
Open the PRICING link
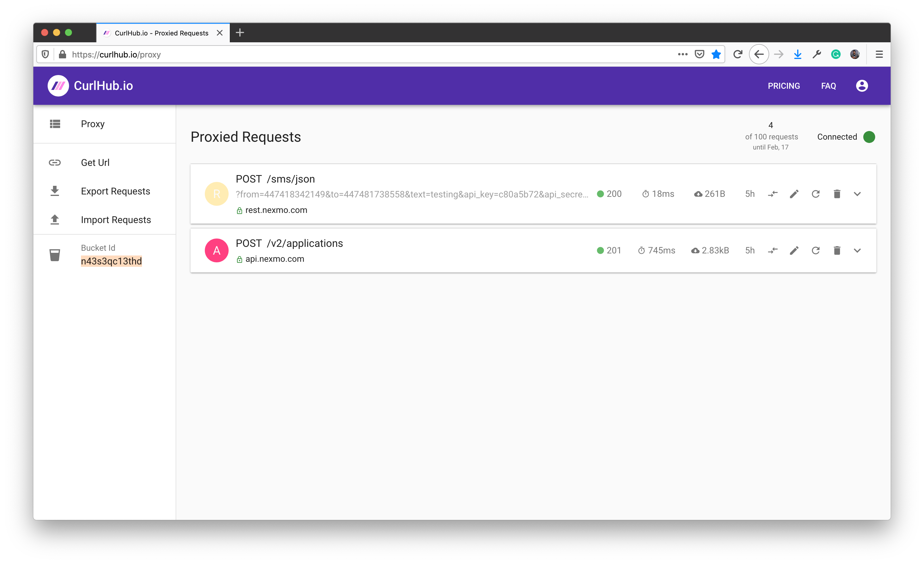(x=784, y=86)
